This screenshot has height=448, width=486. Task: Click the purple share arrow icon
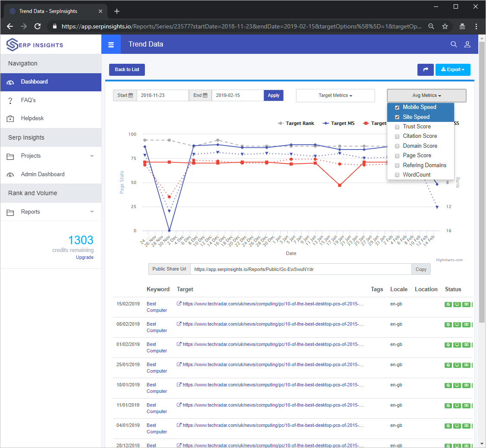pyautogui.click(x=426, y=69)
